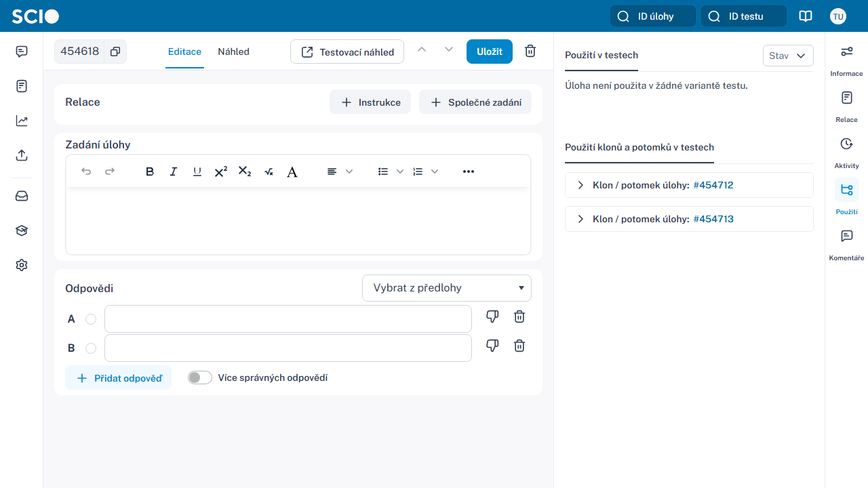This screenshot has width=868, height=488.
Task: Open the book documentation icon in header
Action: 806,16
